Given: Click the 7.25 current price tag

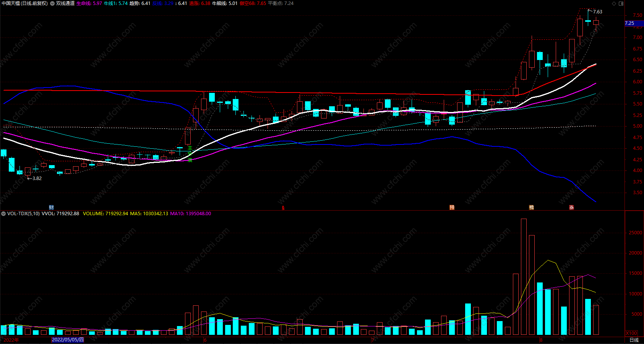Looking at the screenshot, I should pos(634,23).
